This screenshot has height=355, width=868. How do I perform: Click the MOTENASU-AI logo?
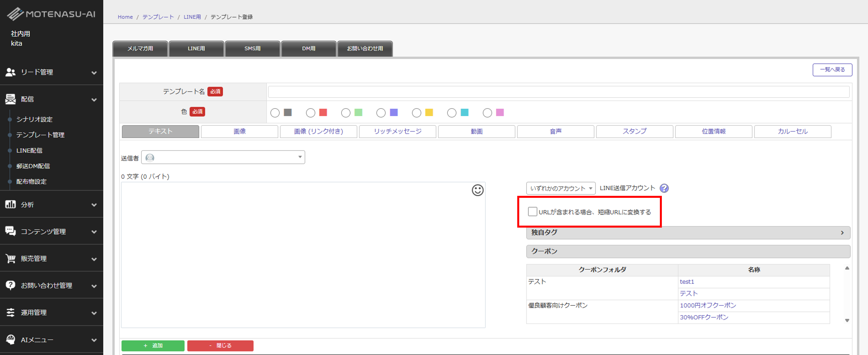(x=51, y=14)
